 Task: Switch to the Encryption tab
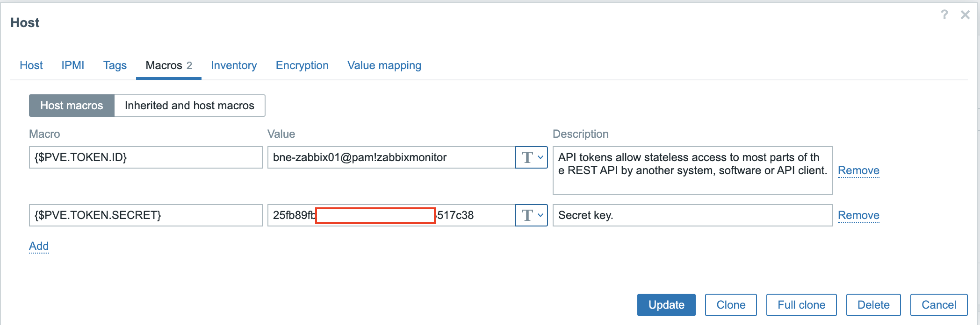click(302, 65)
